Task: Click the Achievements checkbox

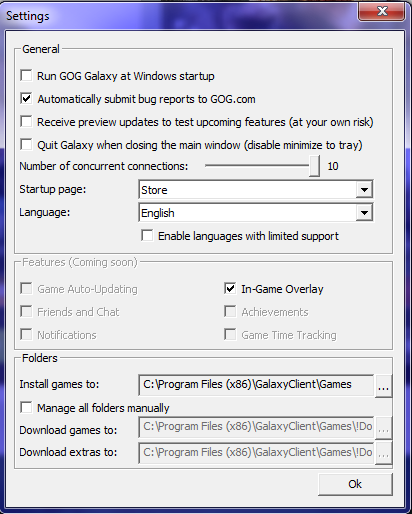Action: click(230, 311)
